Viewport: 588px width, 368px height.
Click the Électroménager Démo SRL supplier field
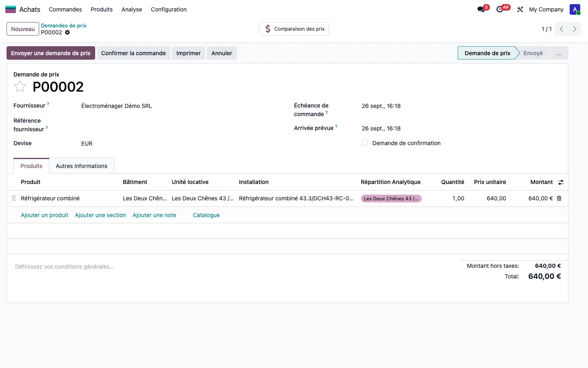click(116, 106)
